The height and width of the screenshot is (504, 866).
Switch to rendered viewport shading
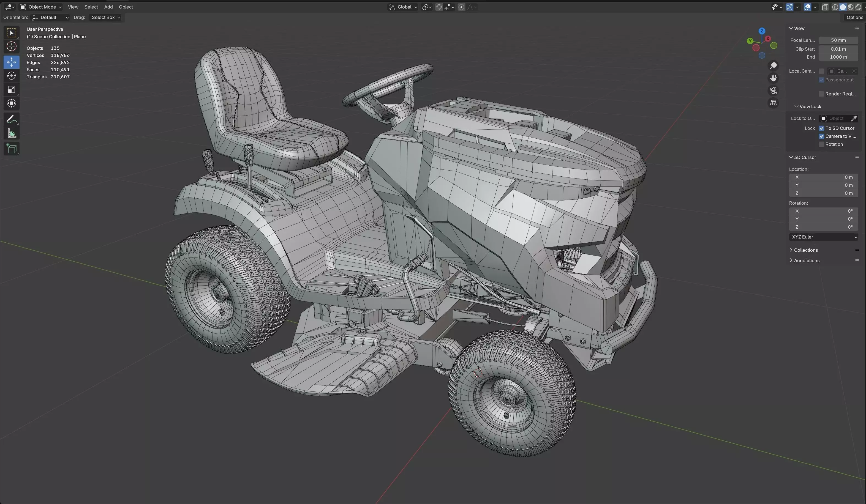pyautogui.click(x=858, y=7)
